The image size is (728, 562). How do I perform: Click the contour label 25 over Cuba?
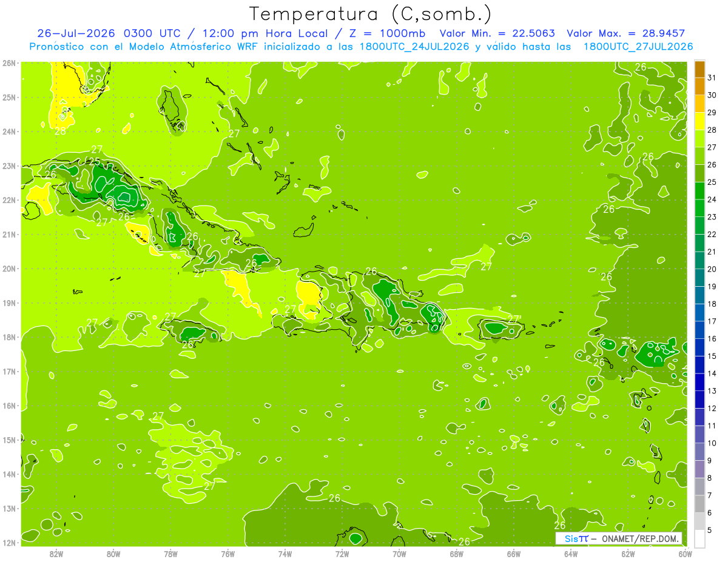pos(94,161)
